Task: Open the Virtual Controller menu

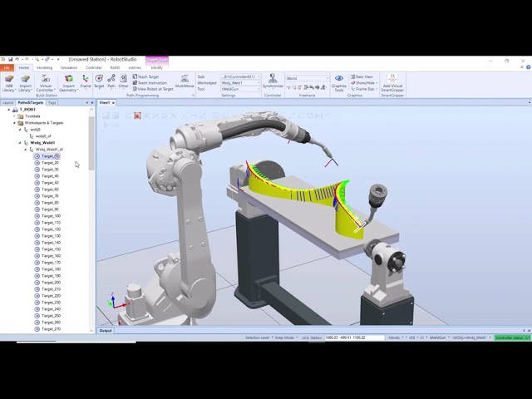Action: tap(46, 83)
